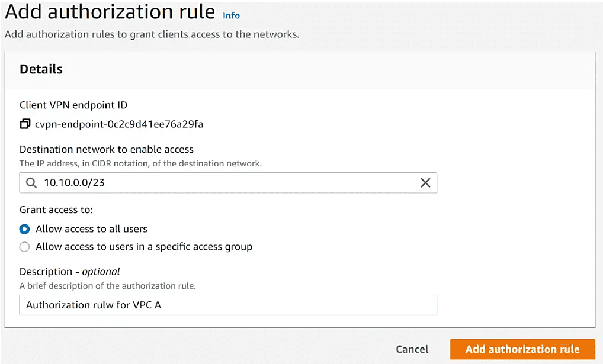The width and height of the screenshot is (603, 364).
Task: Edit the Description optional text field
Action: (228, 305)
